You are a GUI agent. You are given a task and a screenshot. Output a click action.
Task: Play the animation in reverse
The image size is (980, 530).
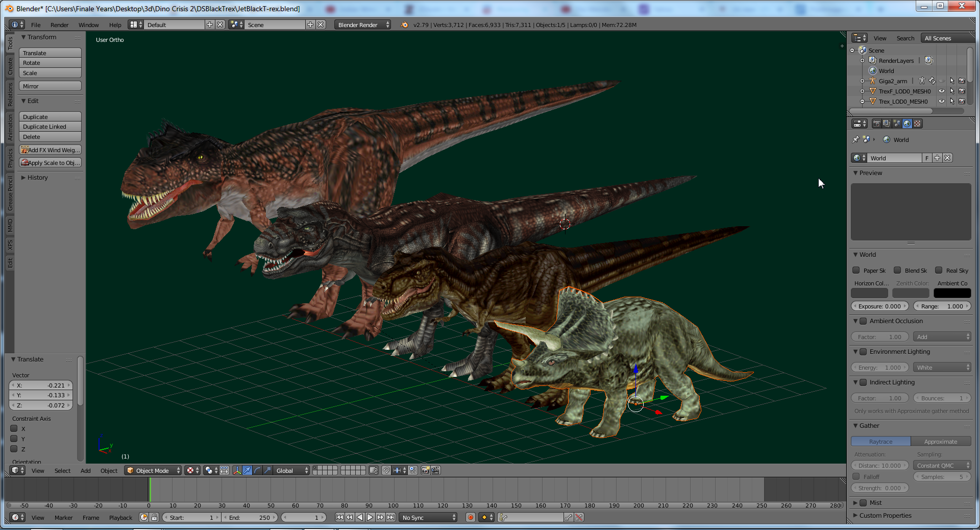[360, 517]
